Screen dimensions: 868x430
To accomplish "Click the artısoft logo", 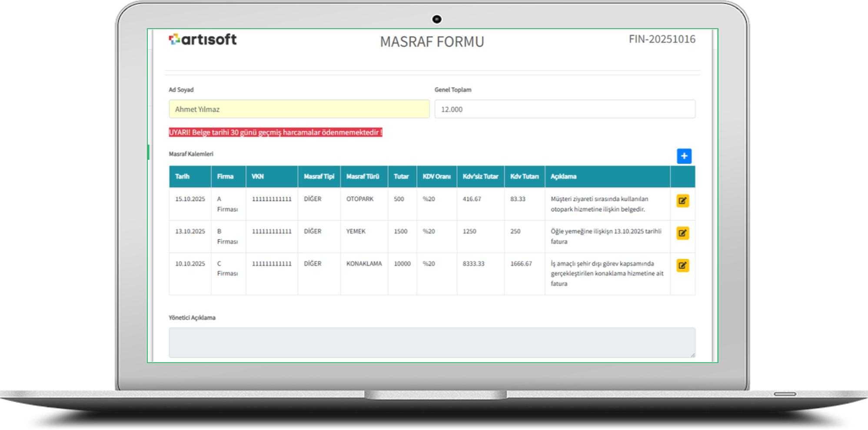I will (203, 40).
